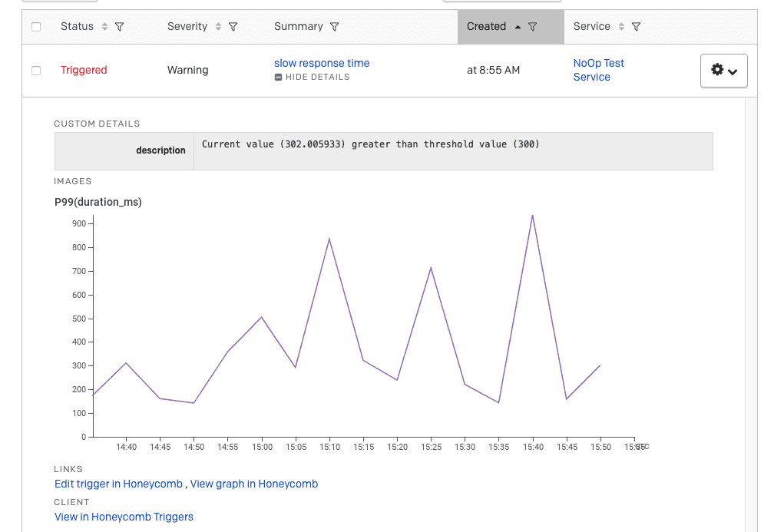Viewport: 774px width, 532px height.
Task: Open the NoOp Test Service link
Action: [x=598, y=70]
